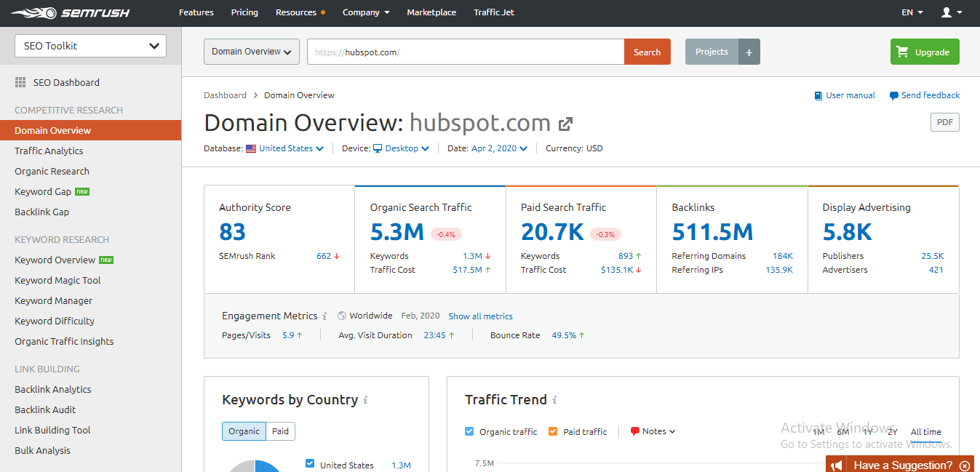Click the Traffic Trend info icon
The image size is (980, 472).
click(x=554, y=400)
